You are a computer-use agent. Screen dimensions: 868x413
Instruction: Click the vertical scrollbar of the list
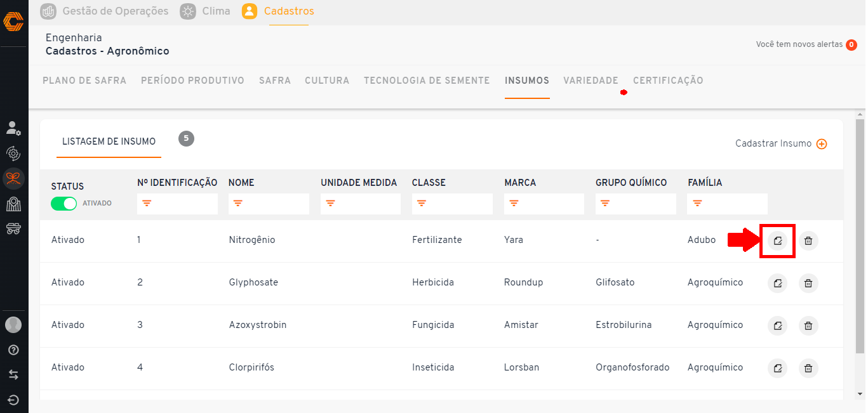click(x=860, y=236)
